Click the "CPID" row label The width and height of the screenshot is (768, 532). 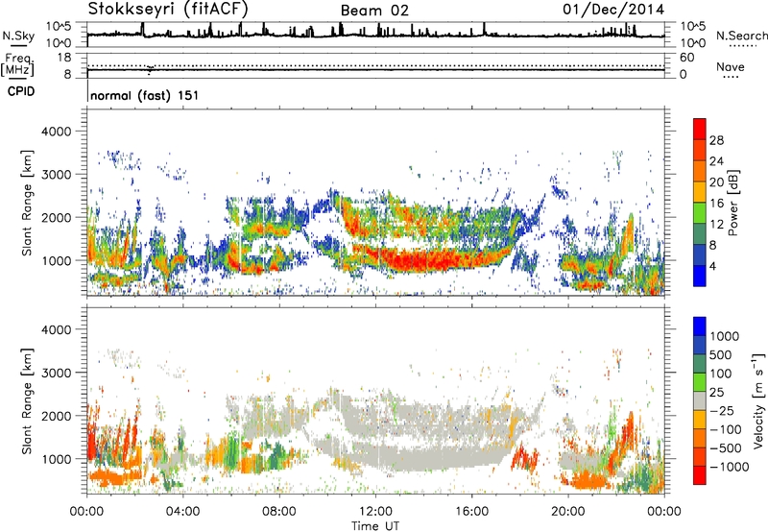click(x=21, y=91)
